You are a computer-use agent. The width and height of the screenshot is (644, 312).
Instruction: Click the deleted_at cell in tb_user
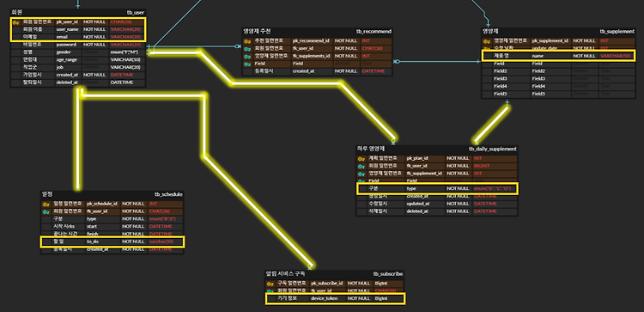coord(68,83)
